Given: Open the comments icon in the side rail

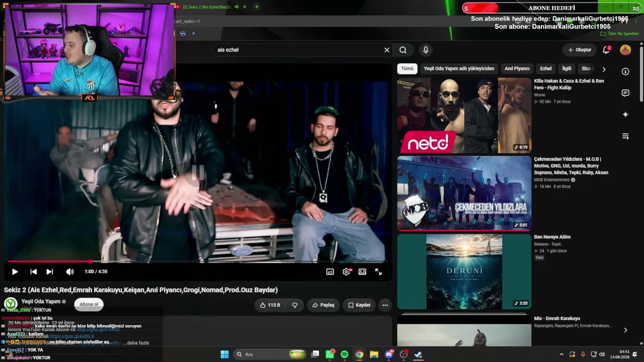Looking at the screenshot, I should (x=625, y=93).
